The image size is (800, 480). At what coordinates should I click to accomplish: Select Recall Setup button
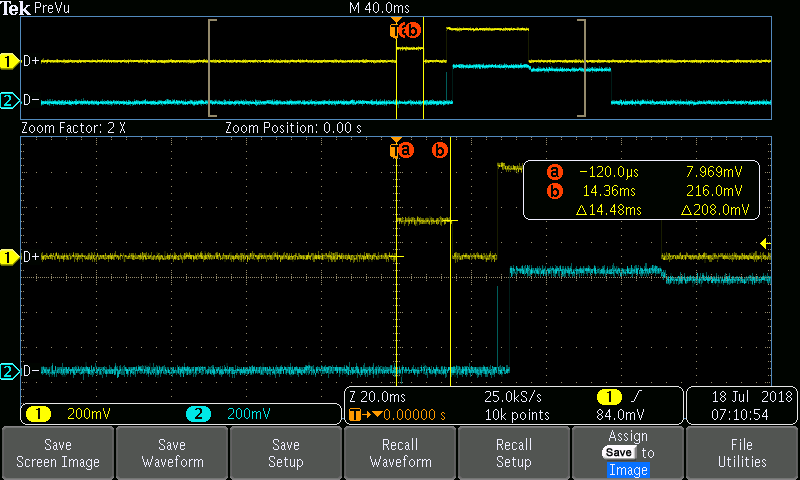pos(514,453)
